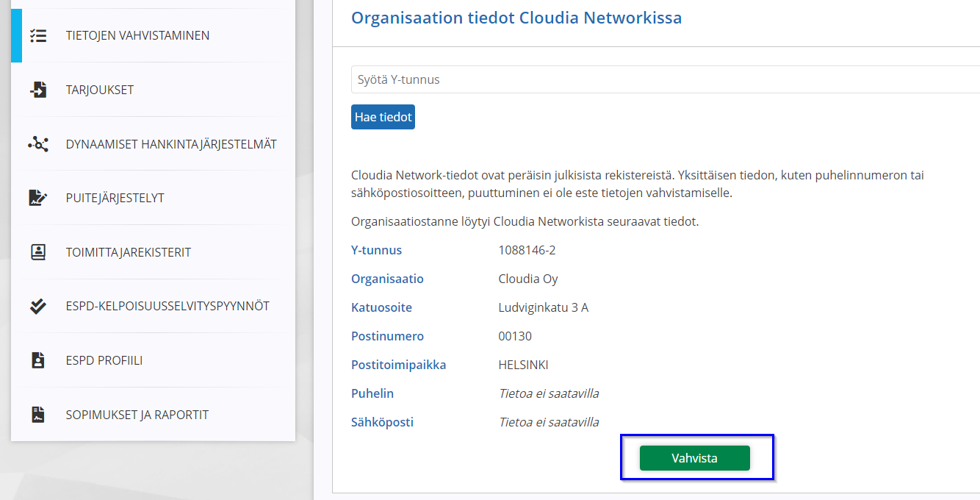
Task: Click the paragraph beginning Cloudia Network-tiedot ovat peräisin
Action: 638,185
